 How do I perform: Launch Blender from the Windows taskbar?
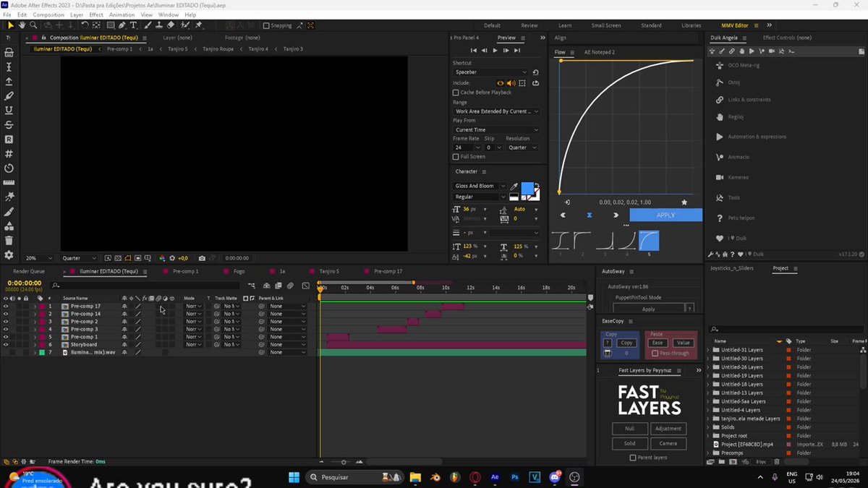(434, 477)
